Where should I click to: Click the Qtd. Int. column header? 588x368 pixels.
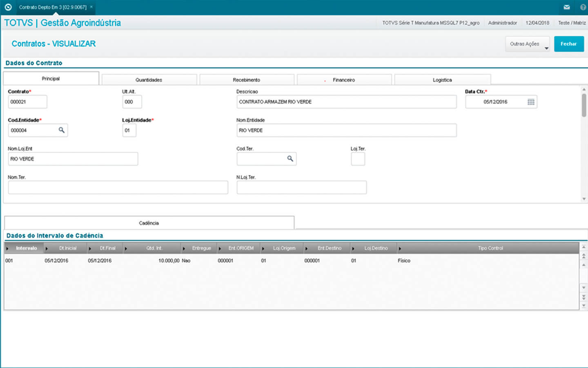pos(154,248)
